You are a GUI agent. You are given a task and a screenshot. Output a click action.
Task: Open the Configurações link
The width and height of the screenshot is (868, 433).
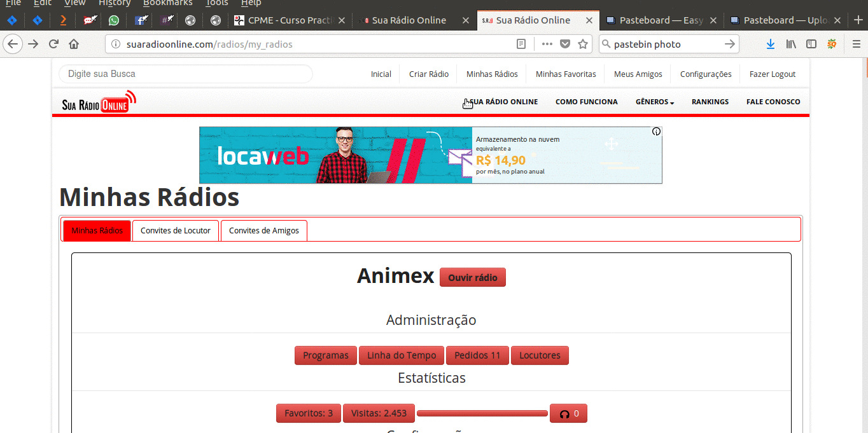[x=706, y=74]
